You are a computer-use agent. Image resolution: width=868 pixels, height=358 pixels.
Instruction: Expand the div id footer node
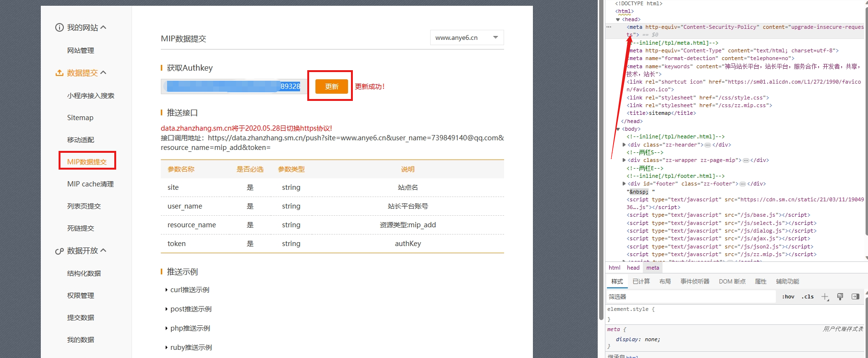click(624, 184)
